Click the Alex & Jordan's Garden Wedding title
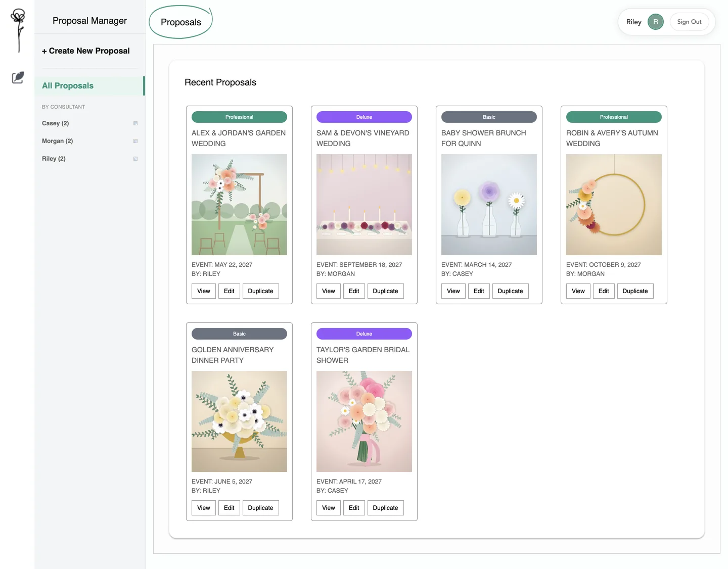This screenshot has width=728, height=569. [x=239, y=138]
